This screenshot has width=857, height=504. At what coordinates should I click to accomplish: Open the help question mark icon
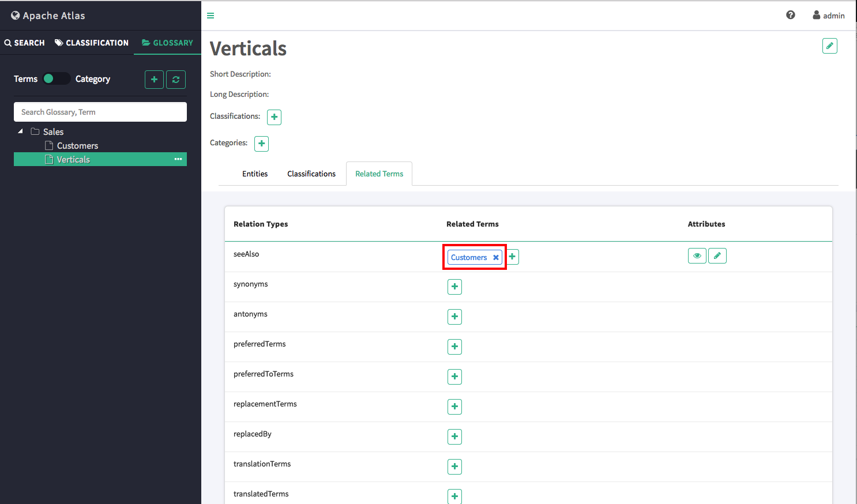tap(790, 15)
